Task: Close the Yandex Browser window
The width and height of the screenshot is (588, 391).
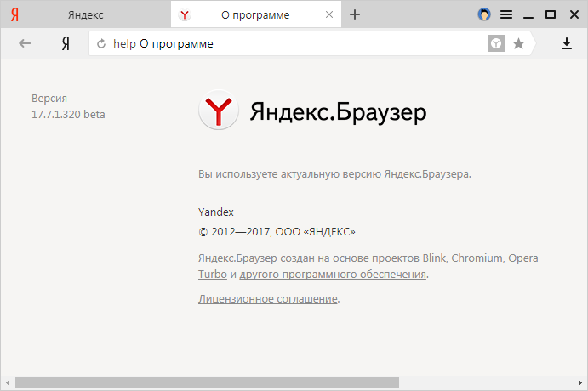Action: click(574, 14)
